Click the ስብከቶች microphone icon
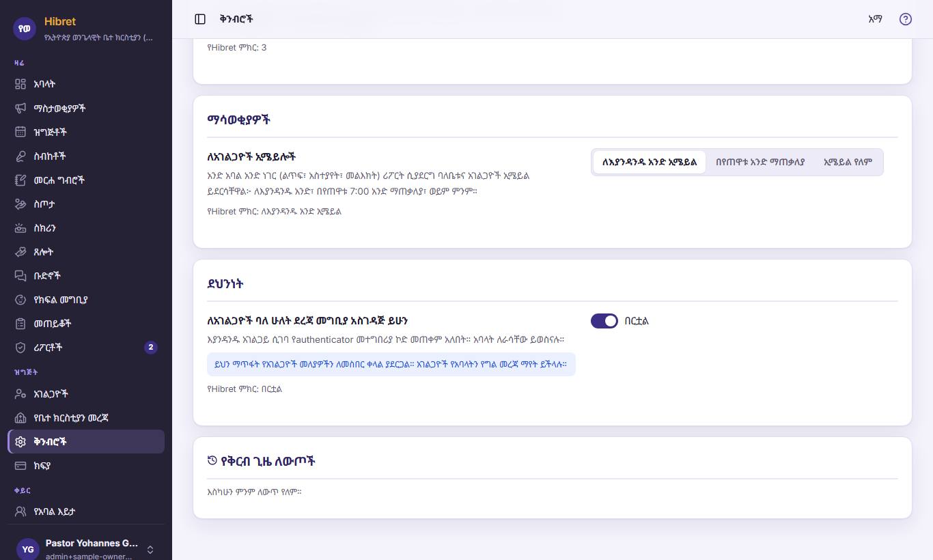The image size is (933, 560). pos(20,156)
